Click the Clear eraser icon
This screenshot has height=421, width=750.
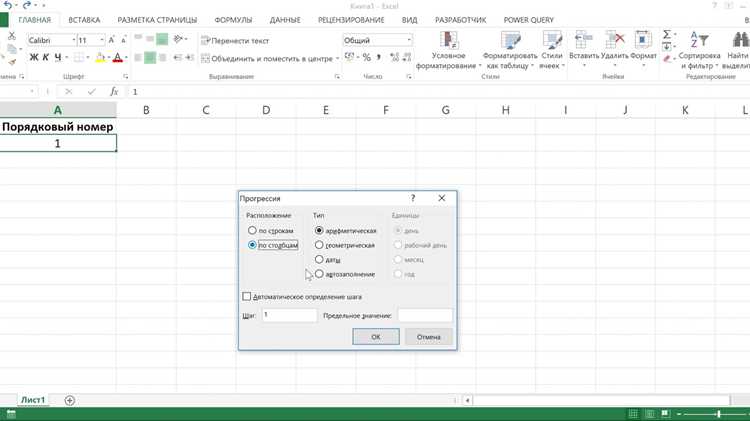(x=667, y=58)
